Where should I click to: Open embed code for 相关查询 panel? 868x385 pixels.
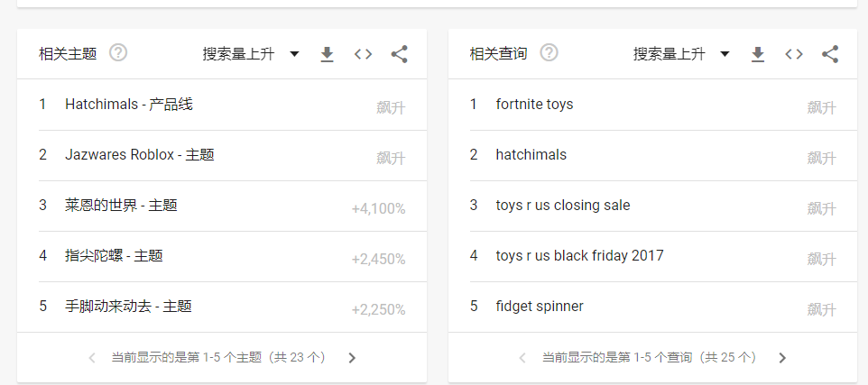pyautogui.click(x=794, y=54)
